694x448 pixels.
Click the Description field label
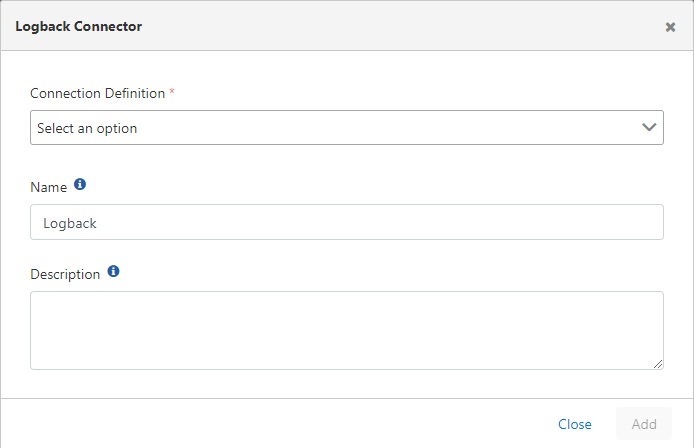(65, 274)
